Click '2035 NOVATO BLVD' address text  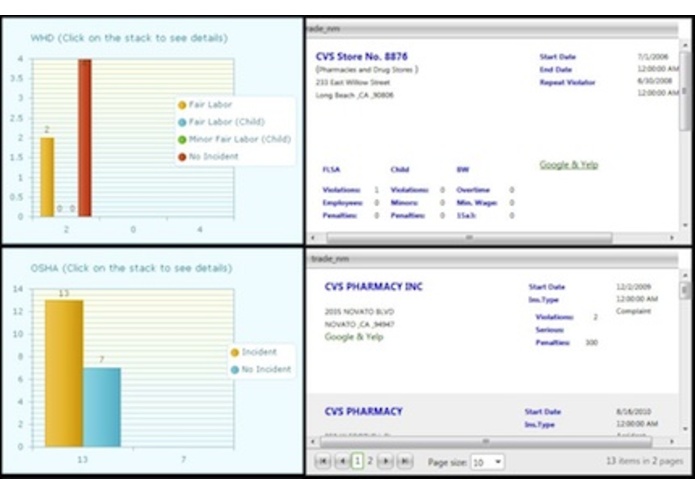(359, 312)
